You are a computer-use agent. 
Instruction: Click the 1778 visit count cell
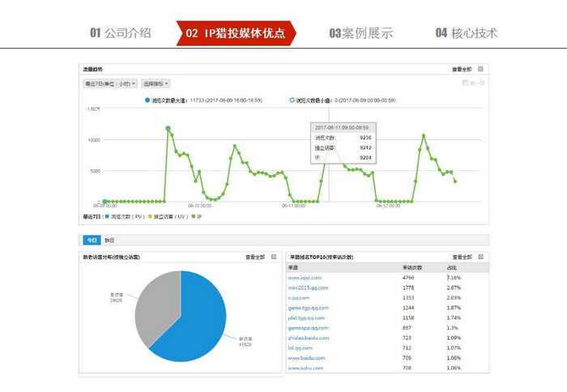pos(408,288)
